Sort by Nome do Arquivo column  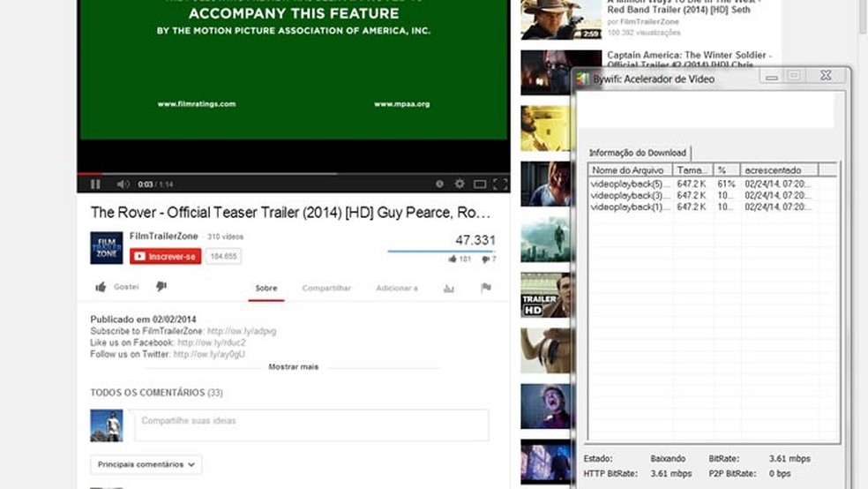click(630, 170)
